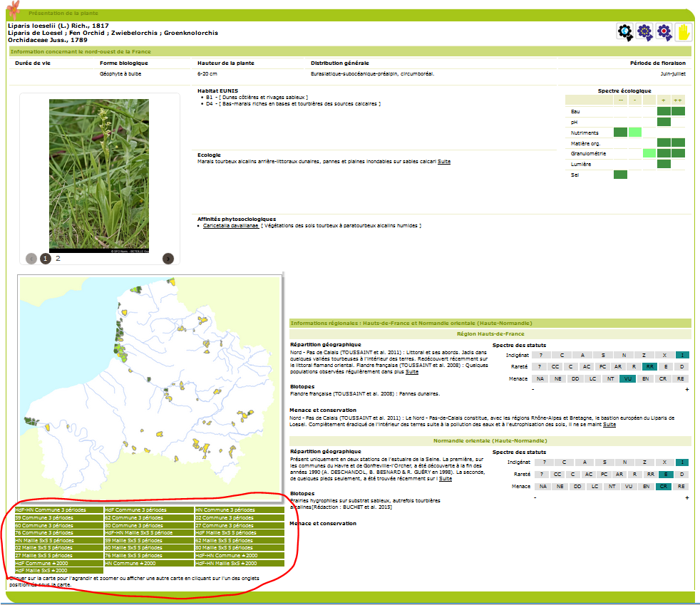Click the red flower logo in top-left corner

(12, 9)
